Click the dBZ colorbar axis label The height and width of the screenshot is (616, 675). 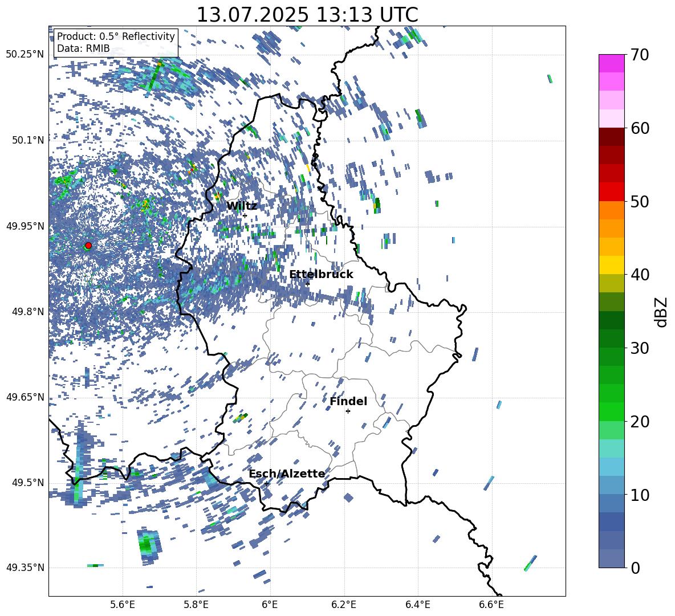coord(662,312)
